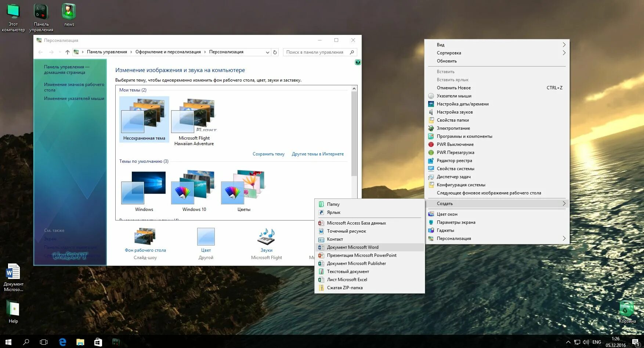
Task: Expand the Персонализация submenu in context menu
Action: click(497, 238)
